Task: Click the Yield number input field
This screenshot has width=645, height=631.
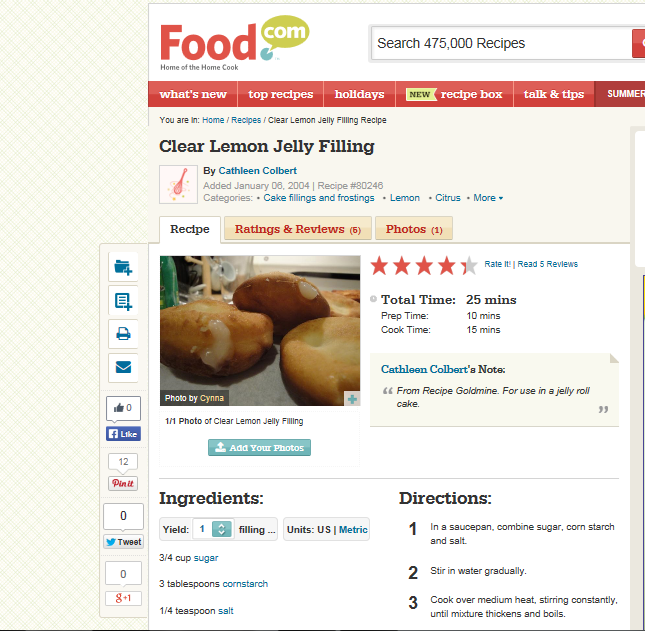Action: [202, 529]
